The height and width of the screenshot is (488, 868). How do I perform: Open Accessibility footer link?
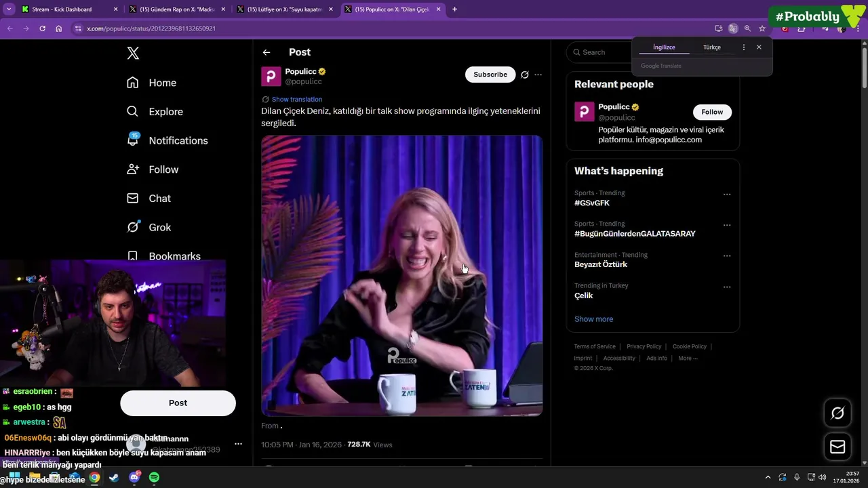(619, 358)
